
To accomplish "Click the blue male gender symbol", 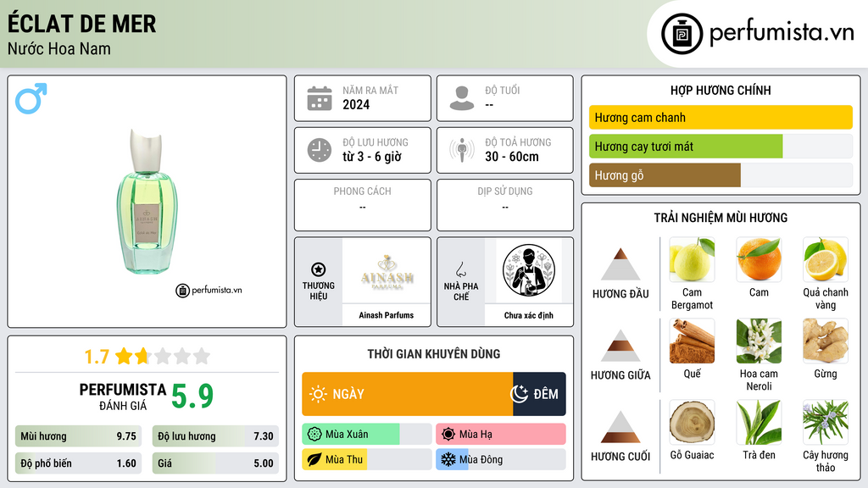I will [x=31, y=98].
